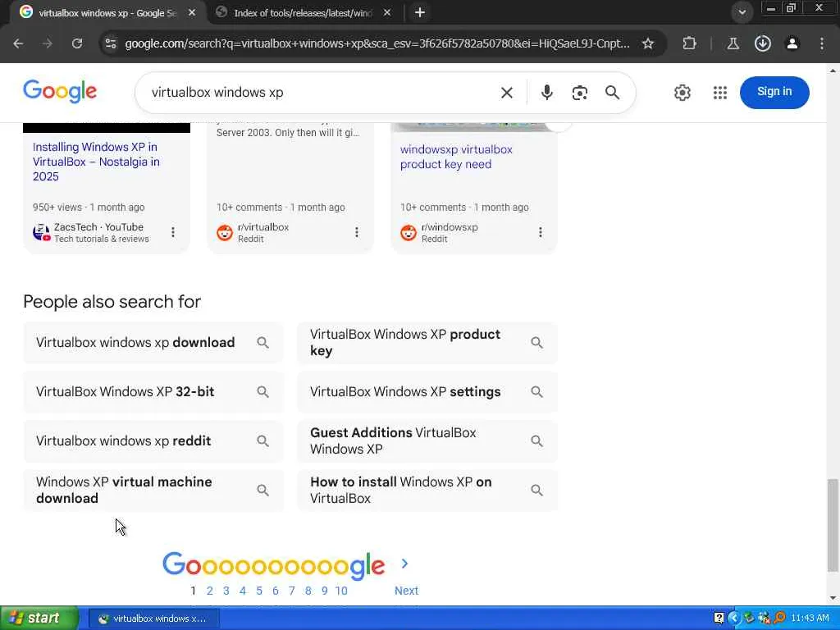Open the Downloads icon in toolbar

(x=762, y=43)
